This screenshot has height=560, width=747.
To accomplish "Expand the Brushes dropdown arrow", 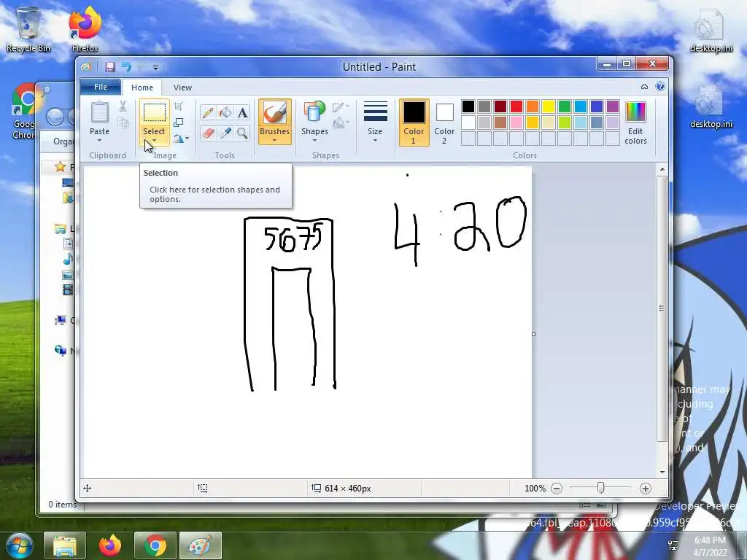I will [275, 141].
